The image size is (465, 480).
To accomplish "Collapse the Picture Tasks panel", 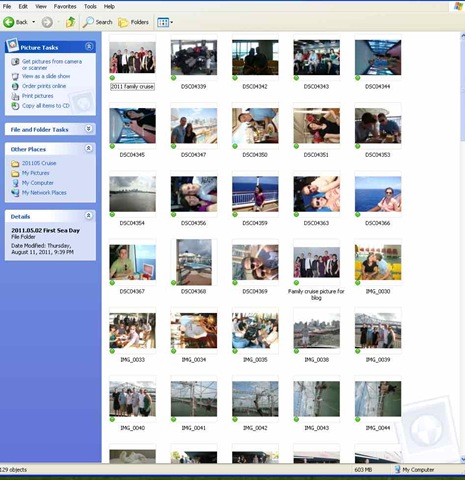I will [x=89, y=46].
